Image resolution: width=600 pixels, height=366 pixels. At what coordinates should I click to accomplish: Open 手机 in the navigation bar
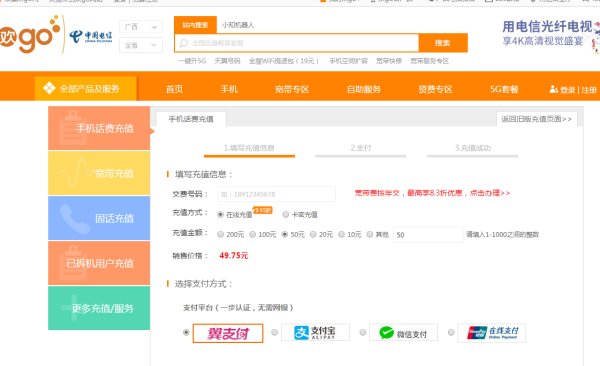tap(229, 89)
